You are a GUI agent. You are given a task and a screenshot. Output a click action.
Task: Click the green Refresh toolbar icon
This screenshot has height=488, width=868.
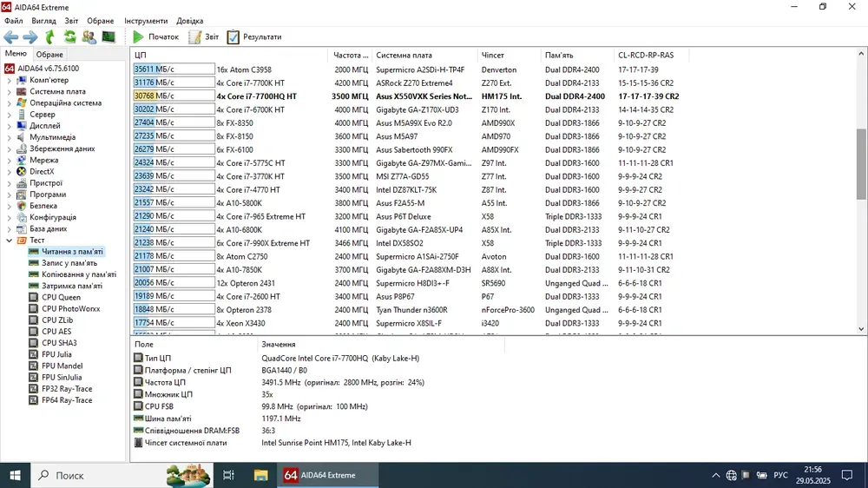click(69, 37)
